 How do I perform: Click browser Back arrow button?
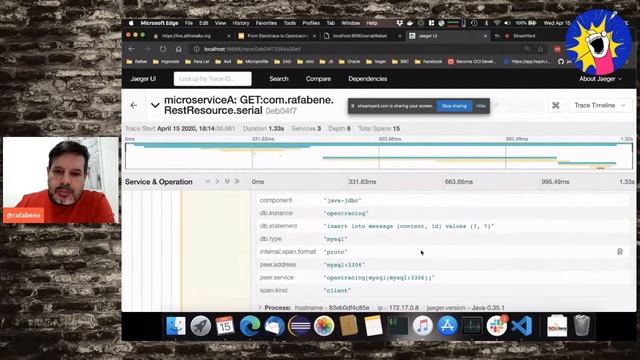point(131,49)
